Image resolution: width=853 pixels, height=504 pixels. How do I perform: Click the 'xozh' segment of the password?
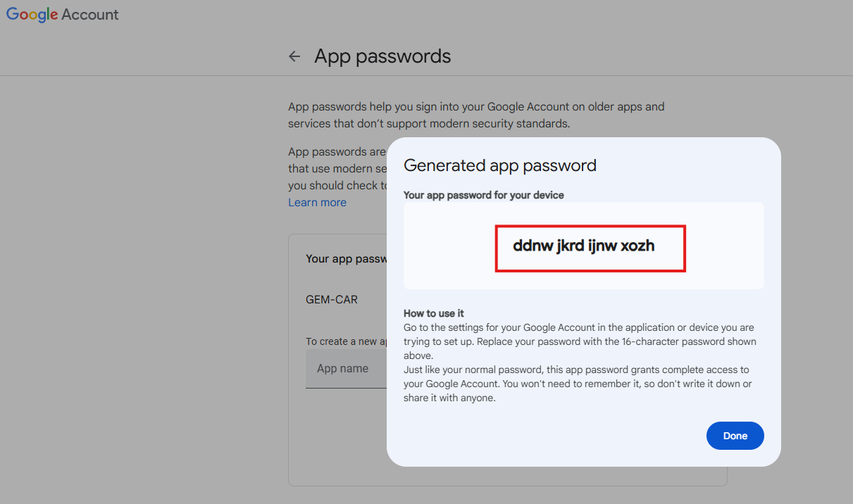click(x=637, y=246)
